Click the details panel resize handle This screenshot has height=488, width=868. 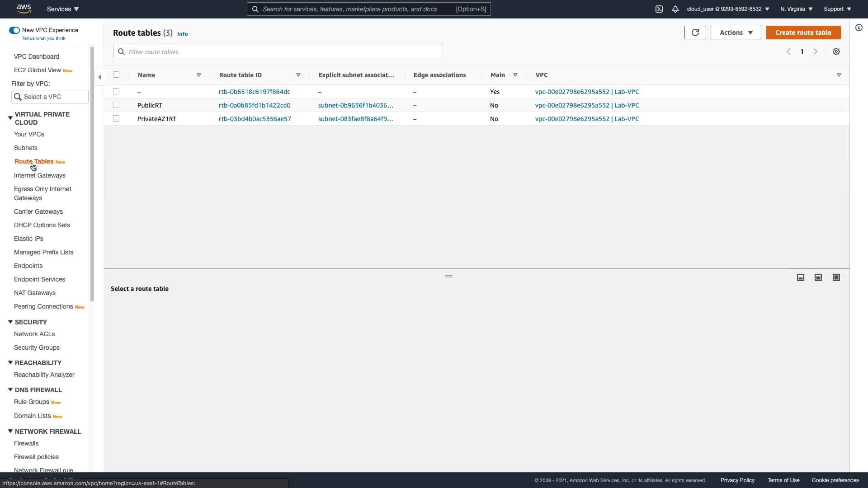449,276
